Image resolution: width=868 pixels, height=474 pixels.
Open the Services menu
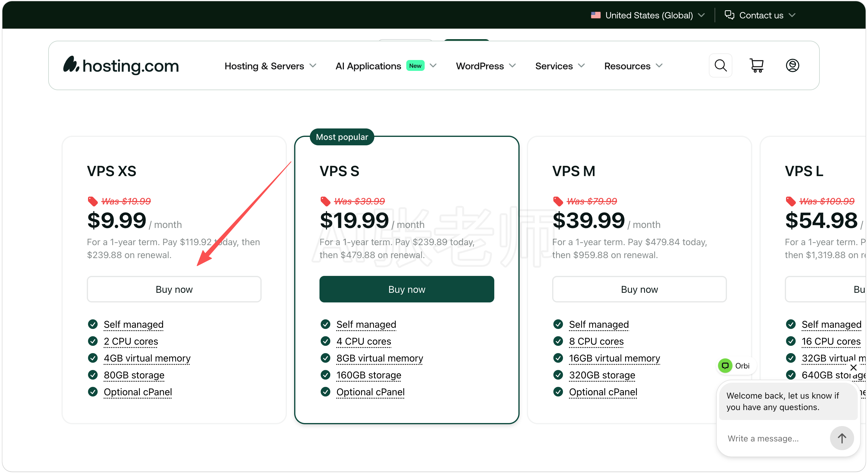[x=554, y=66]
